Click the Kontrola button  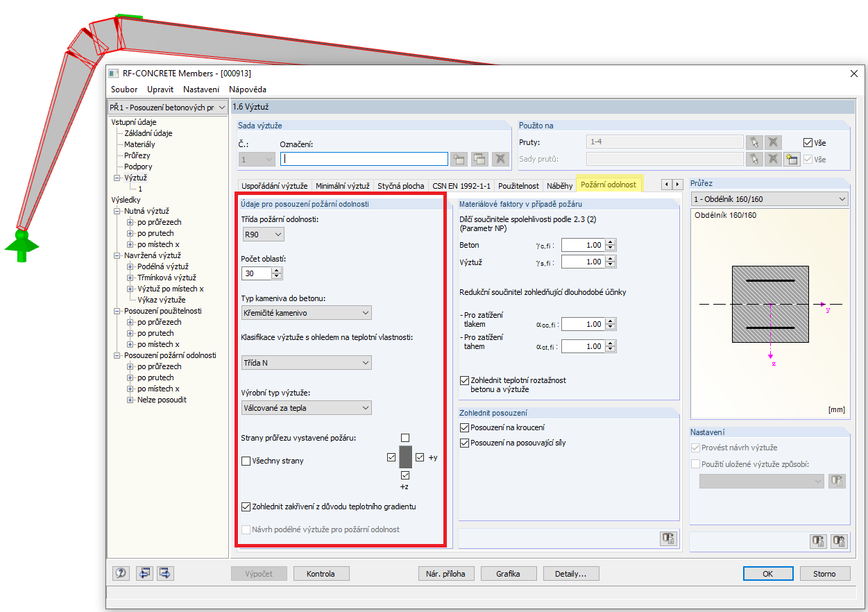tap(321, 574)
